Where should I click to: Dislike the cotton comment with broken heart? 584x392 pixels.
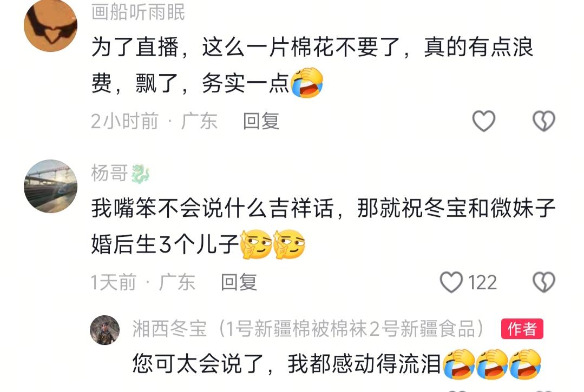tap(544, 121)
